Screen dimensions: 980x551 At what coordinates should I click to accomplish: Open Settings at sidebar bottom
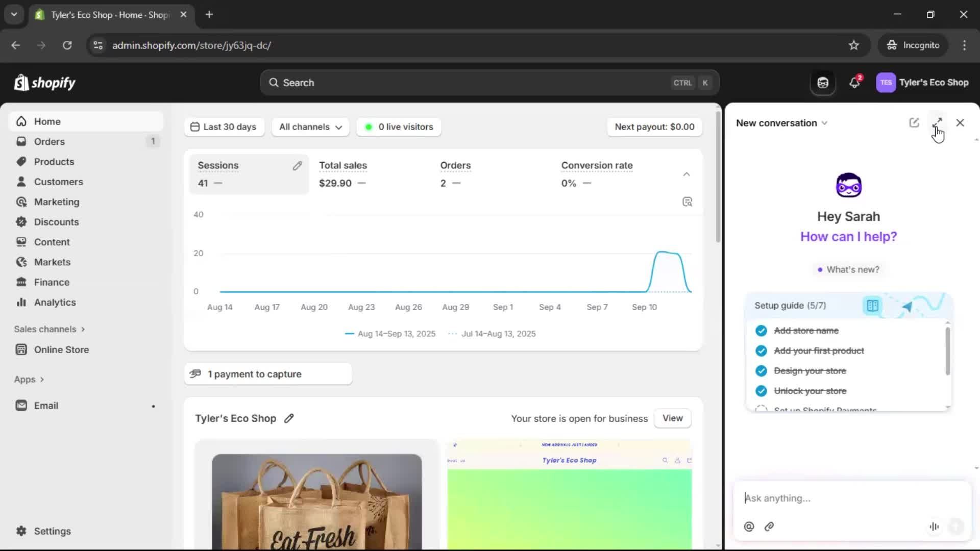click(86, 532)
